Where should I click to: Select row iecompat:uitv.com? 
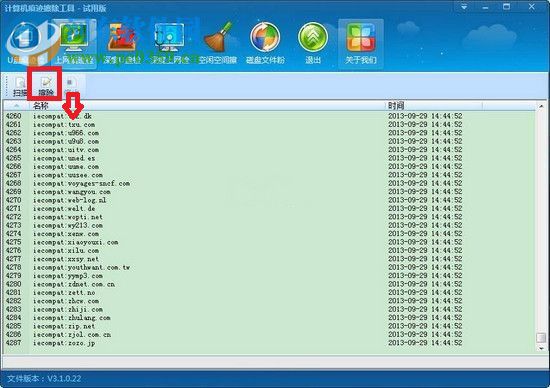[x=269, y=150]
